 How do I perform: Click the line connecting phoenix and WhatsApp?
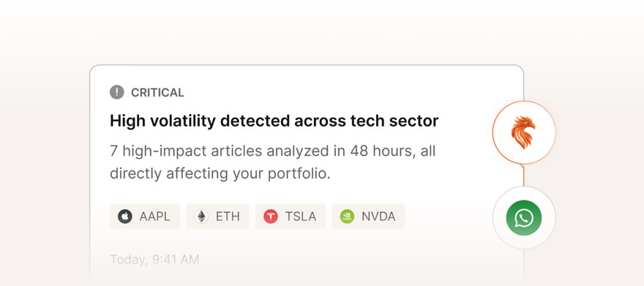[523, 175]
